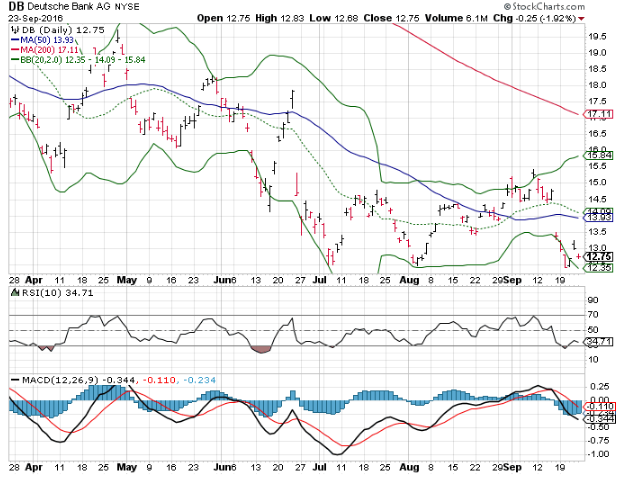Click the blue -0.234 histogram value in MACD header

pyautogui.click(x=200, y=380)
